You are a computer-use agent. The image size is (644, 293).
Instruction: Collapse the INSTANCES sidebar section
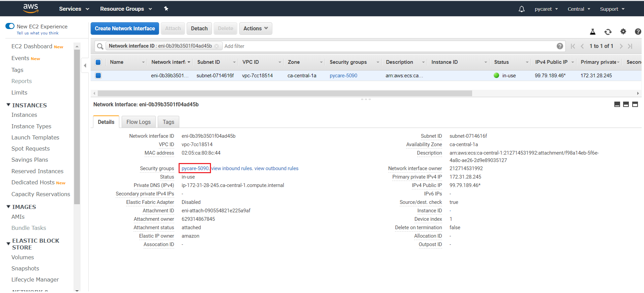click(x=9, y=105)
